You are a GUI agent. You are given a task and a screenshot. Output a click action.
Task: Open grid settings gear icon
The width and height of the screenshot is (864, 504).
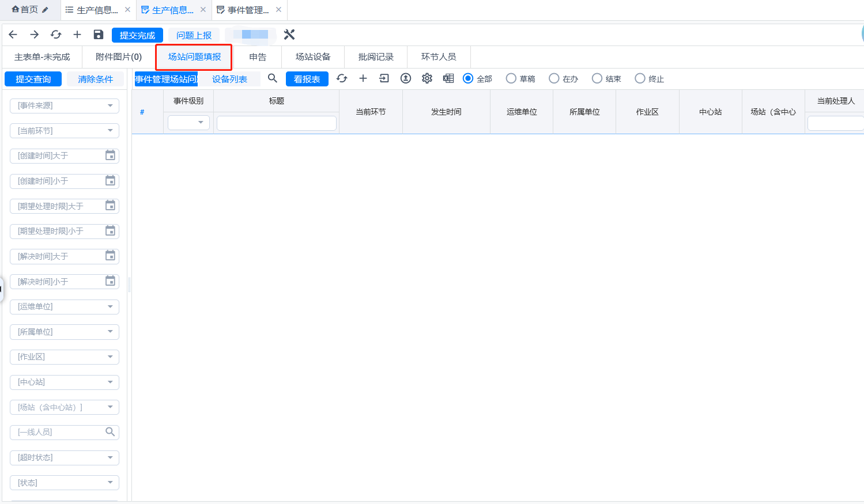pyautogui.click(x=427, y=78)
